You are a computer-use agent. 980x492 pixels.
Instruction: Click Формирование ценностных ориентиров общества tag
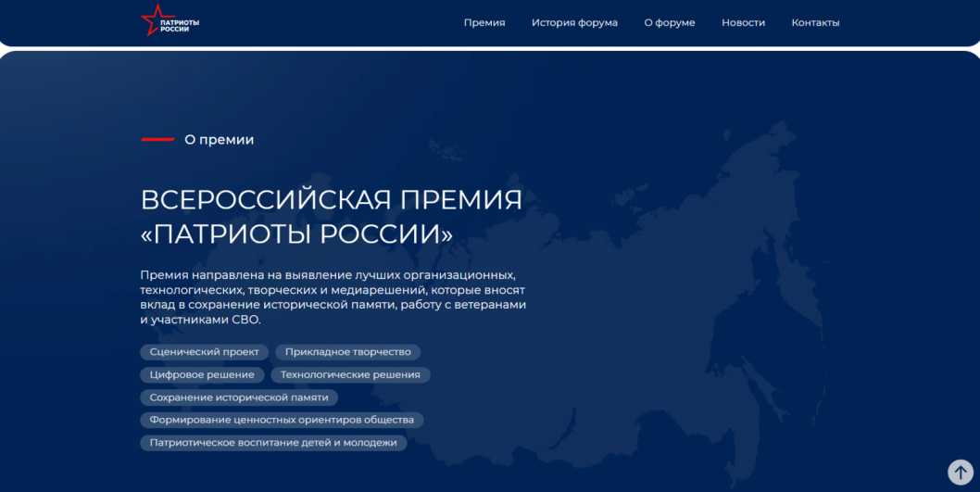point(282,420)
